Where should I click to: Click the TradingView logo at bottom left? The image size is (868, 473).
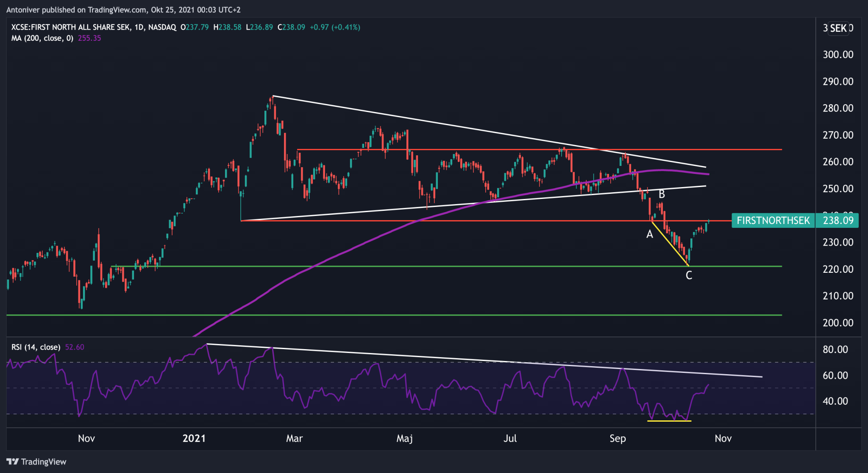click(x=36, y=462)
